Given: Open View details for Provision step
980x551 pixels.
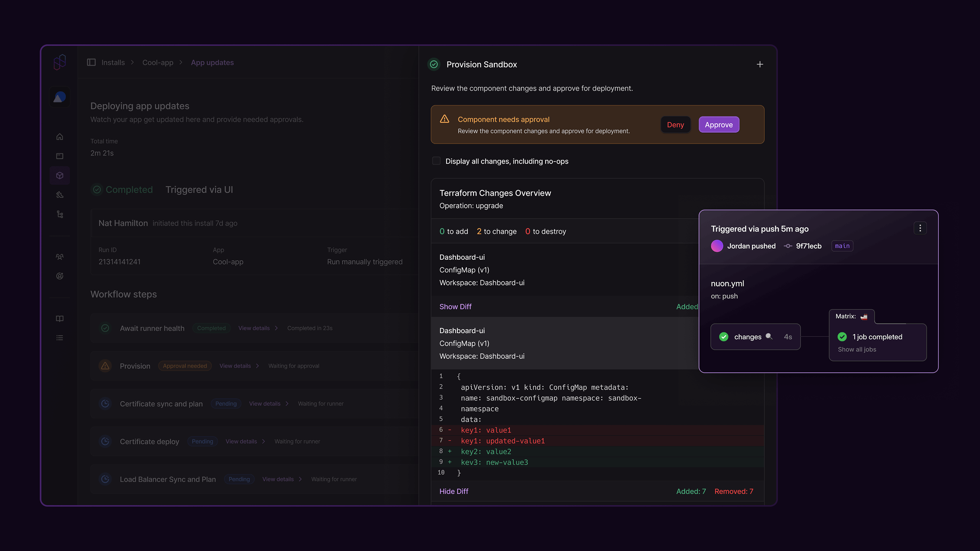Looking at the screenshot, I should pos(235,366).
